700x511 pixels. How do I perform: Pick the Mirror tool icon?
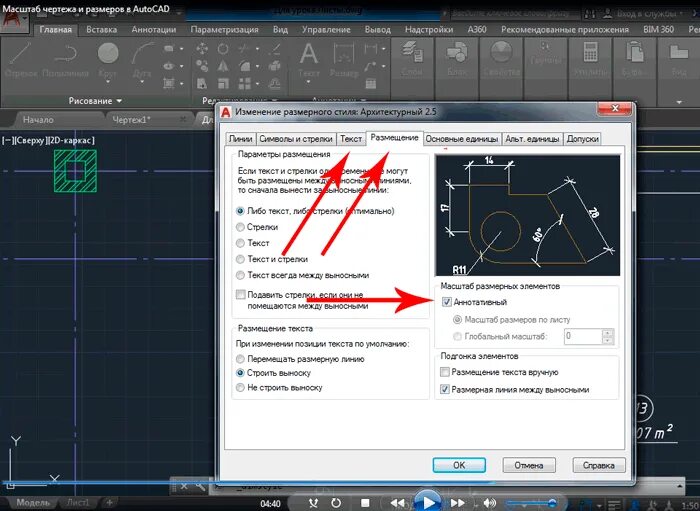coord(223,66)
